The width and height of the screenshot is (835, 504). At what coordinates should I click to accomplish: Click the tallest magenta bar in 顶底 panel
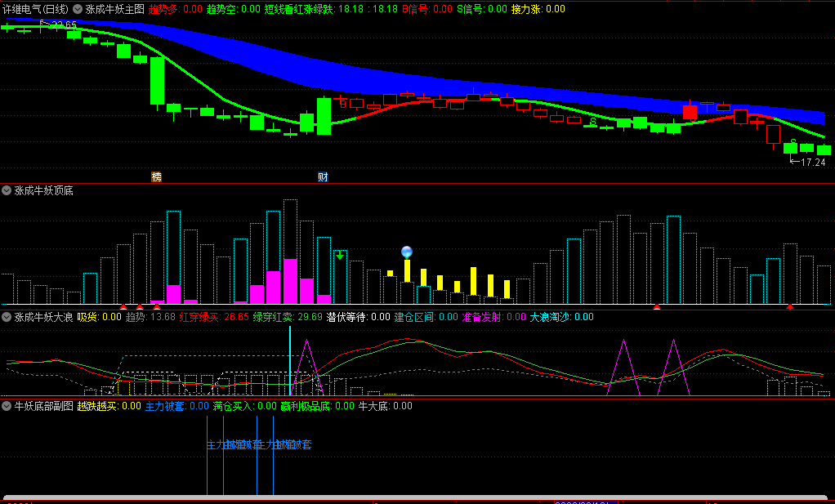[x=290, y=281]
